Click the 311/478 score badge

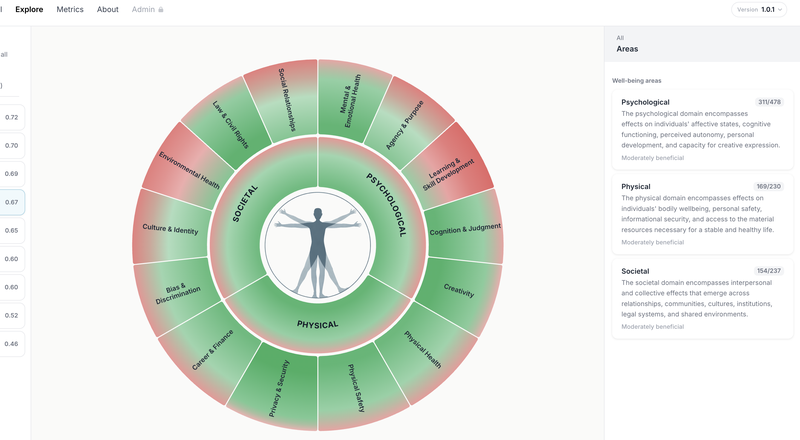pos(769,102)
